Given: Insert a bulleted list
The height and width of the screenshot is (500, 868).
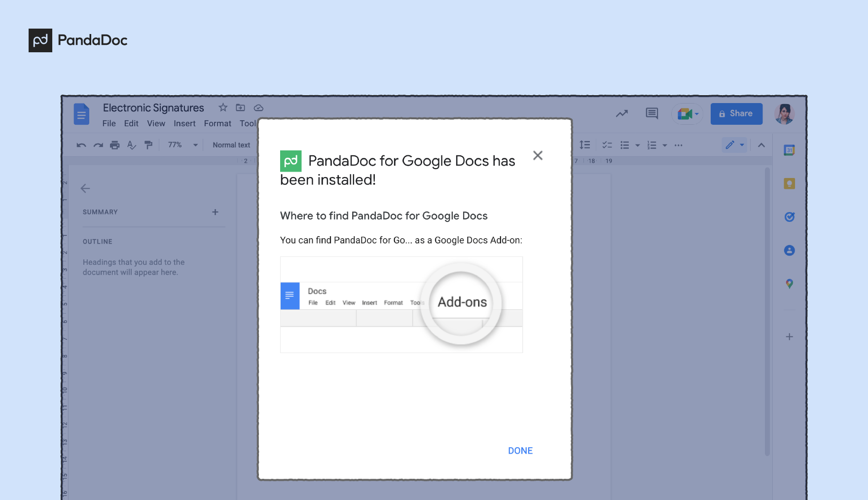Looking at the screenshot, I should coord(625,145).
